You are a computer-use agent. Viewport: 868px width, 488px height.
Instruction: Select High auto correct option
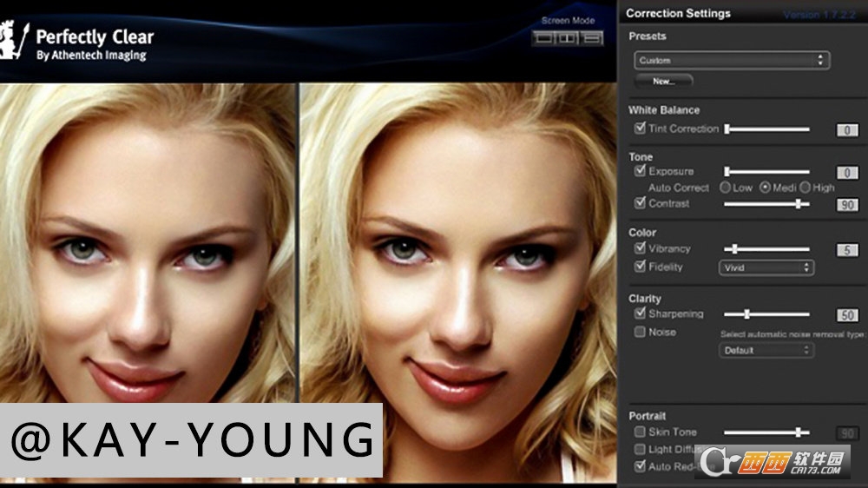[x=806, y=188]
